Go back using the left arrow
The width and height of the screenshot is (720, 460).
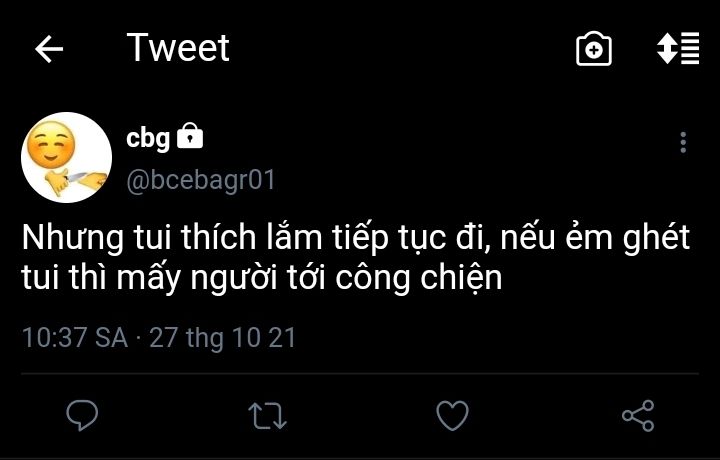coord(49,49)
